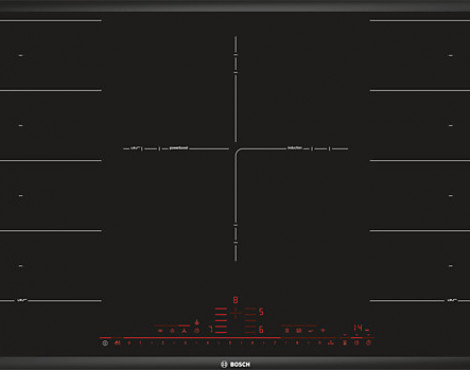Tap the main power on/off symbol

click(x=105, y=343)
